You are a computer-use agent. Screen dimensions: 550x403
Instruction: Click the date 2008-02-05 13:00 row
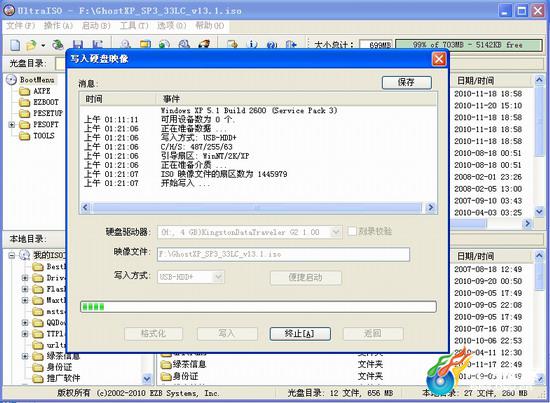488,189
